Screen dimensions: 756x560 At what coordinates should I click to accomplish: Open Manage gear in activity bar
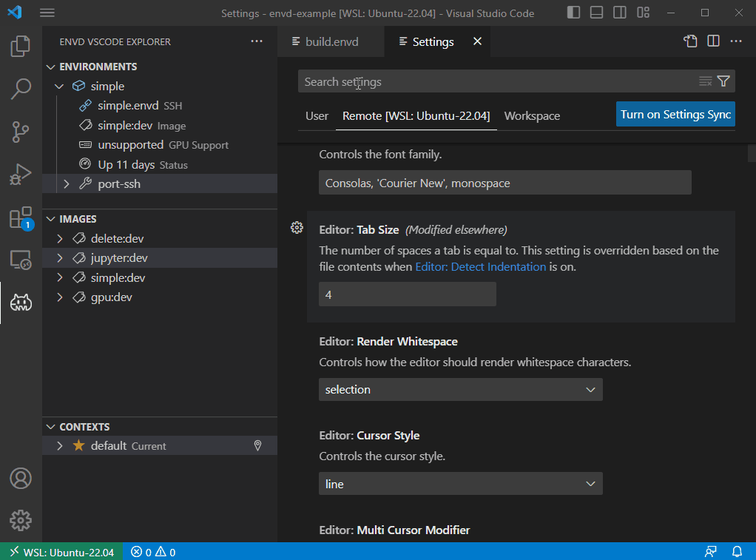[21, 521]
